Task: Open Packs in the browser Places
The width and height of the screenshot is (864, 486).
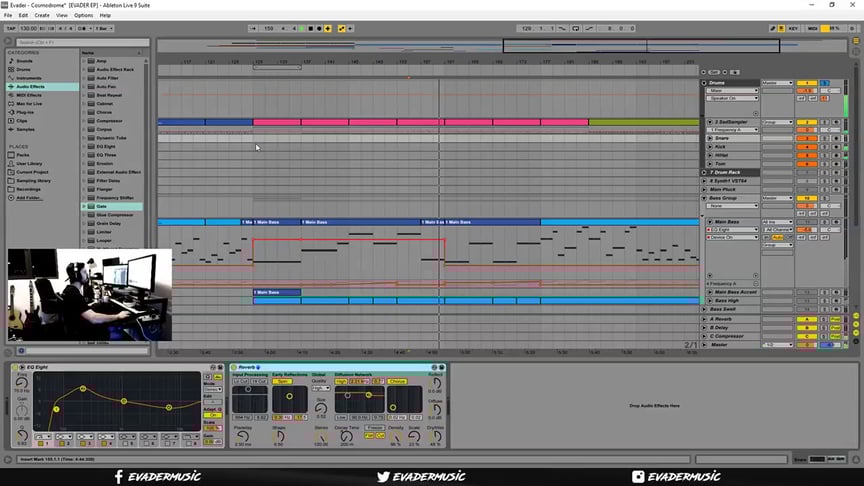Action: pos(23,155)
